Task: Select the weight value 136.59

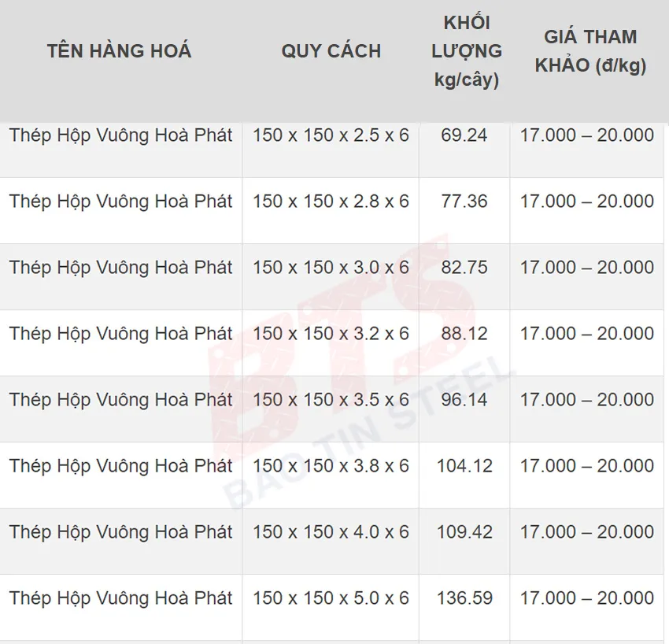Action: coord(464,598)
